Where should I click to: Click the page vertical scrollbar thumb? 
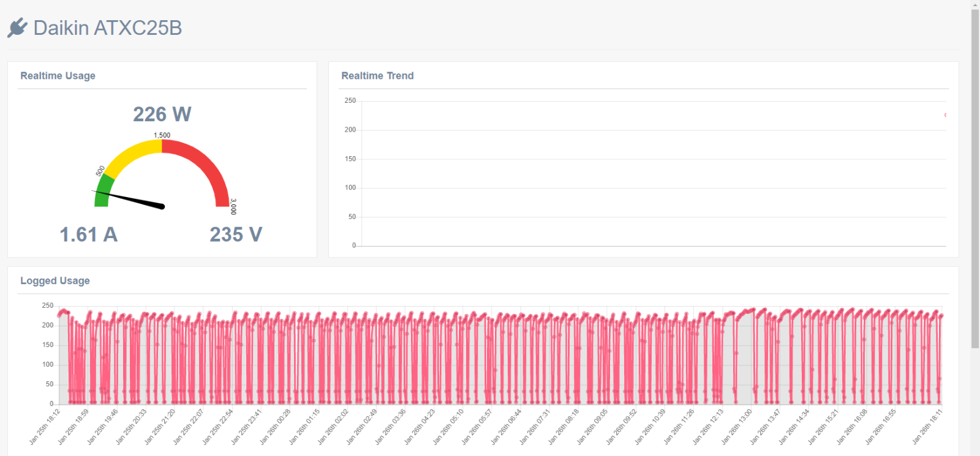[975, 179]
